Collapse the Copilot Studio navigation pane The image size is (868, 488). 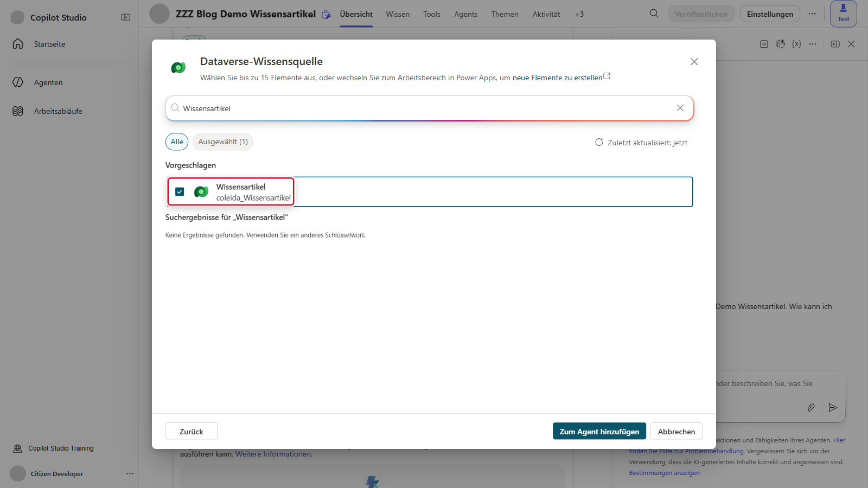125,17
